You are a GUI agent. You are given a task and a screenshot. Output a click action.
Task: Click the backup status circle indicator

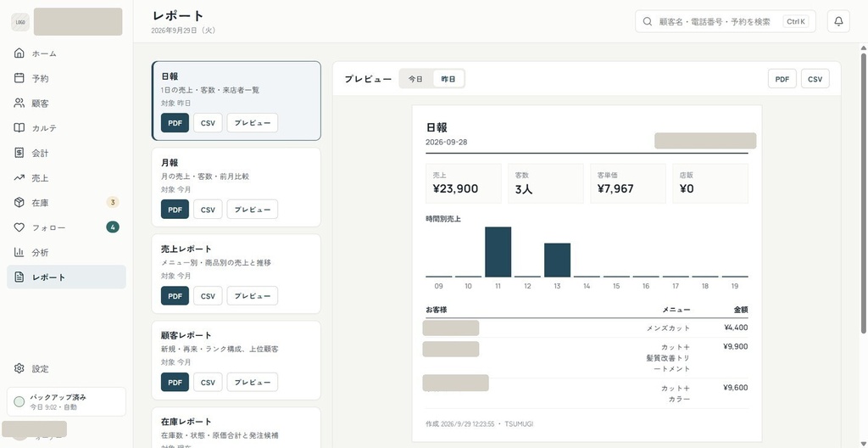click(19, 402)
